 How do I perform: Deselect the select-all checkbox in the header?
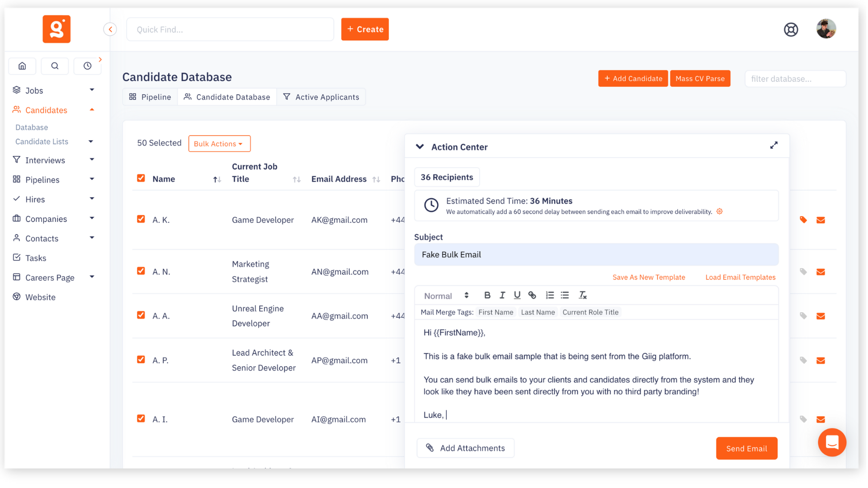click(141, 178)
